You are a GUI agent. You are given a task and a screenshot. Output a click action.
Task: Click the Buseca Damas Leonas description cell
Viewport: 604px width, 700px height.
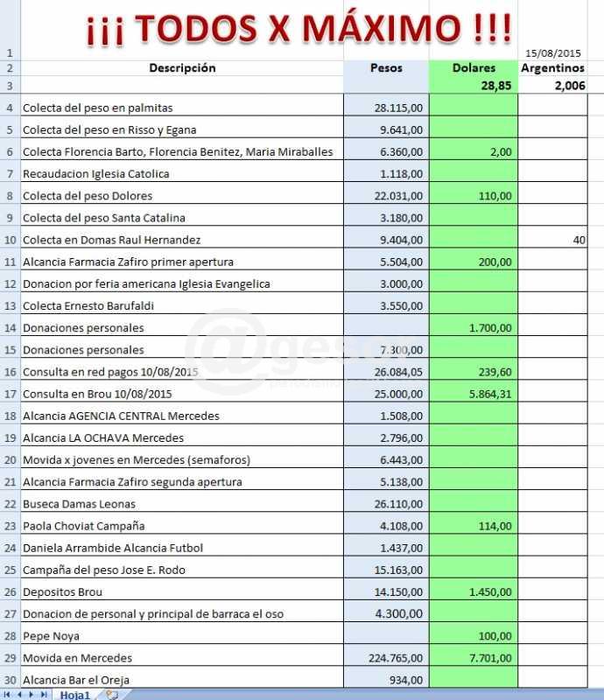pyautogui.click(x=182, y=504)
